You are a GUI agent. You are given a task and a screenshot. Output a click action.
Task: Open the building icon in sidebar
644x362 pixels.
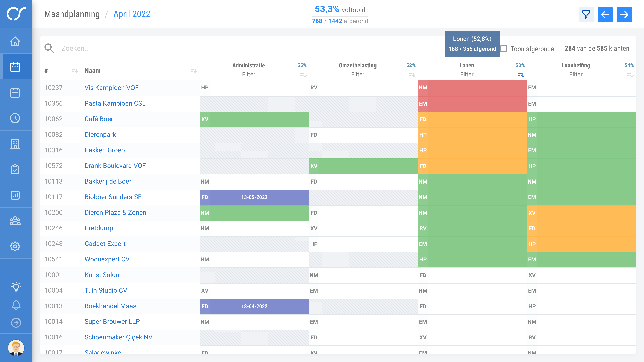tap(15, 144)
